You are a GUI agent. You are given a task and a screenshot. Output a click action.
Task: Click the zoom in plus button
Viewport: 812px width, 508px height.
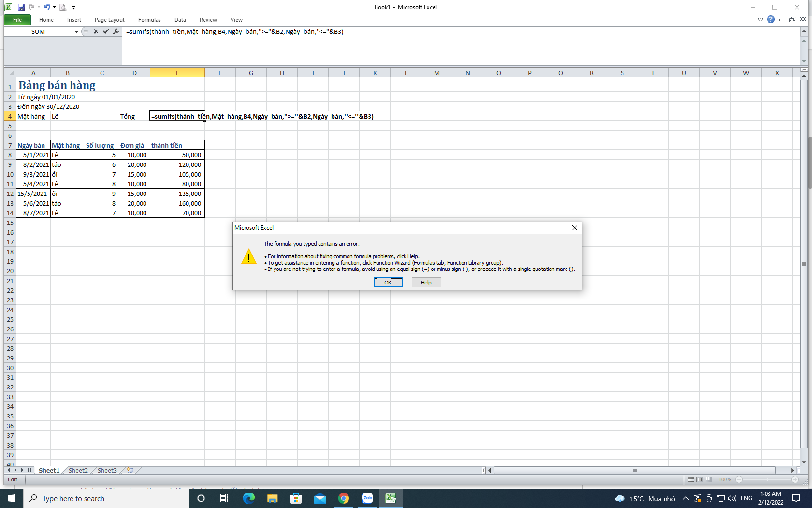coord(795,479)
